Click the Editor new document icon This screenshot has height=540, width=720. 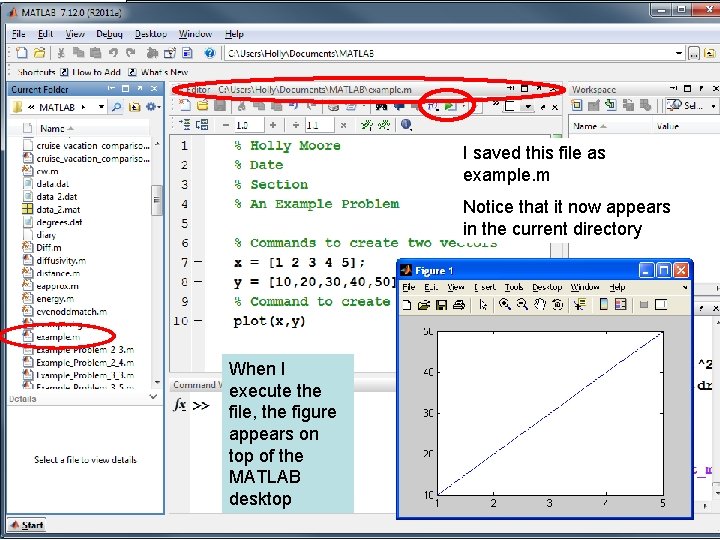pyautogui.click(x=185, y=106)
